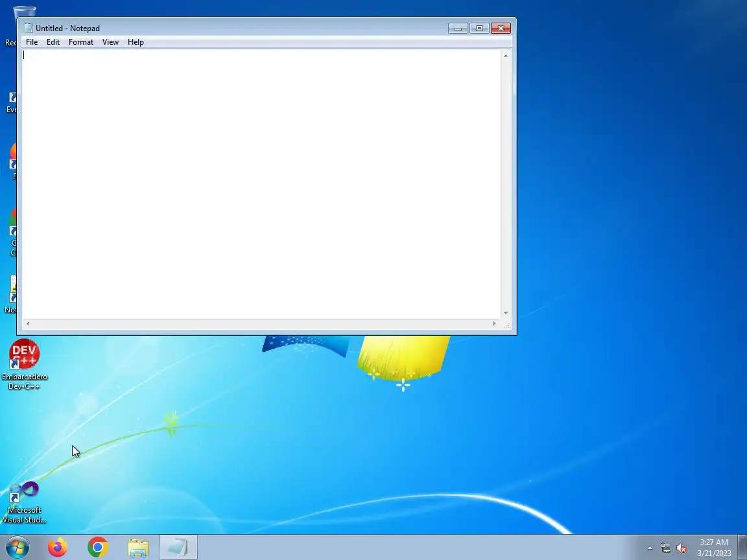Click the vertical scrollbar down arrow

pos(506,313)
